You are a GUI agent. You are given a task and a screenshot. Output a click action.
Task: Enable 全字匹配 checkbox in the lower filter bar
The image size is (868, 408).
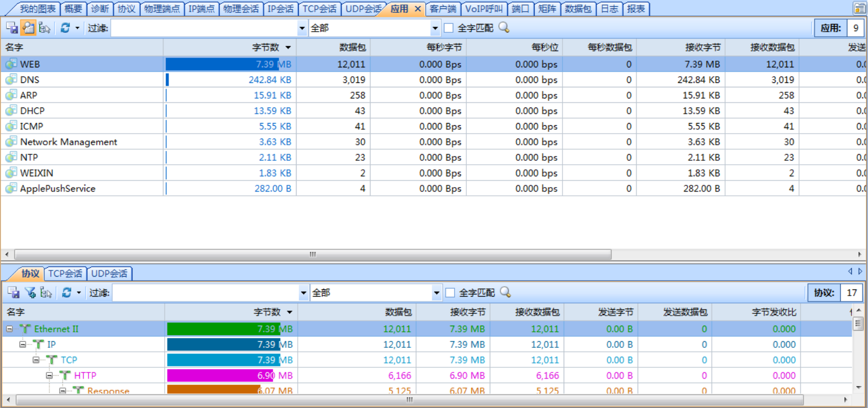pos(450,292)
